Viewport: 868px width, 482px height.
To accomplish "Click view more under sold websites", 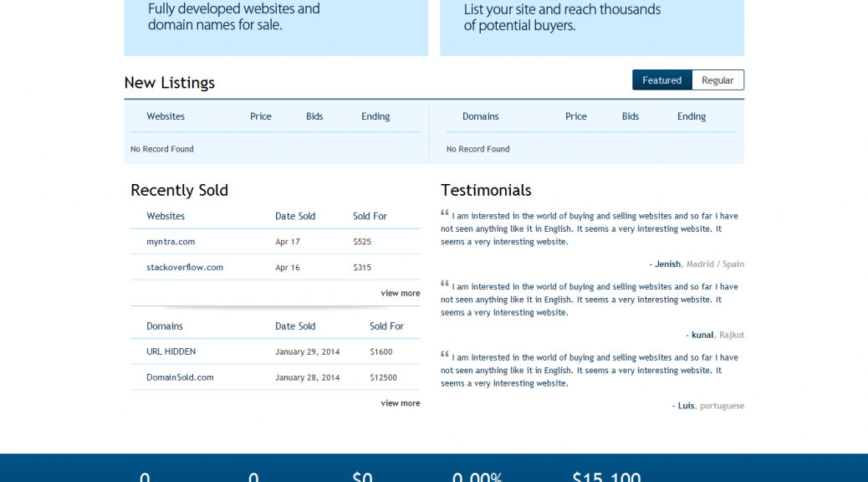I will click(x=401, y=293).
